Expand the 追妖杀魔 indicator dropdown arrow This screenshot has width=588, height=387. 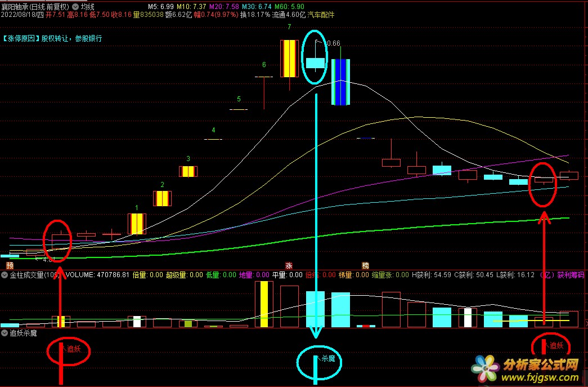[5, 333]
